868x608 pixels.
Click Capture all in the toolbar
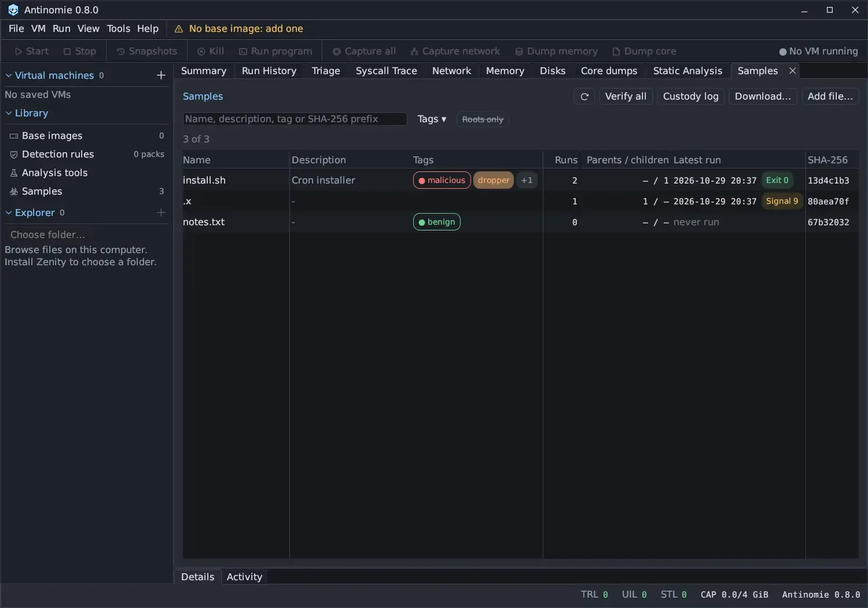point(364,51)
